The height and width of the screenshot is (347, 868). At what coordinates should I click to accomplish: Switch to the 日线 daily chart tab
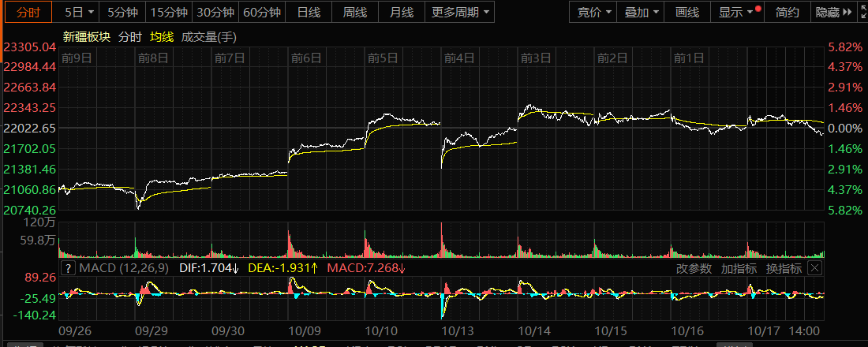309,12
